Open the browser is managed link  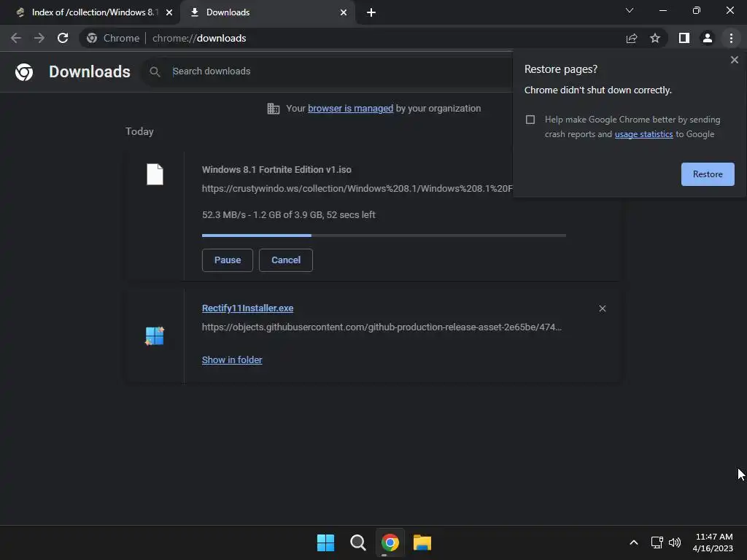tap(351, 109)
